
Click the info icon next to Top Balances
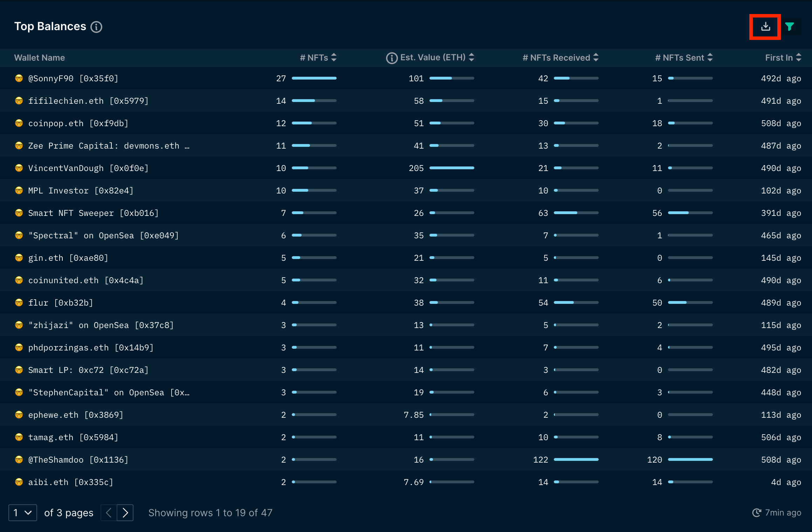pos(97,27)
